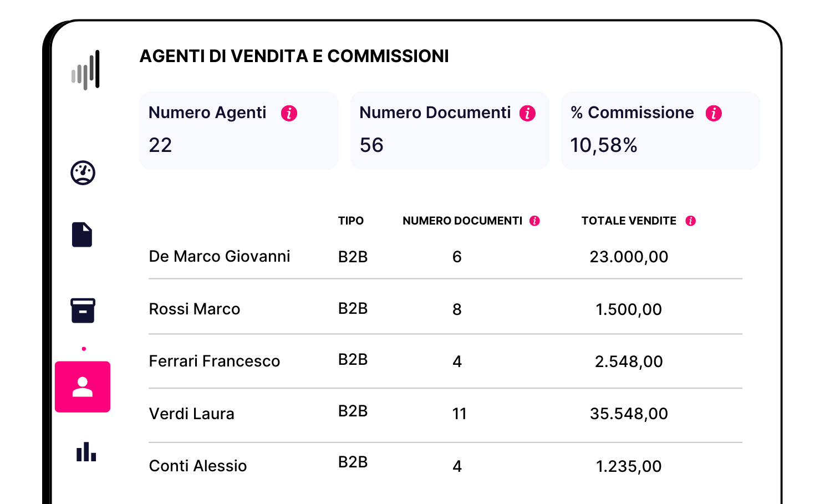Open the archive box icon in sidebar
Image resolution: width=825 pixels, height=504 pixels.
point(82,310)
